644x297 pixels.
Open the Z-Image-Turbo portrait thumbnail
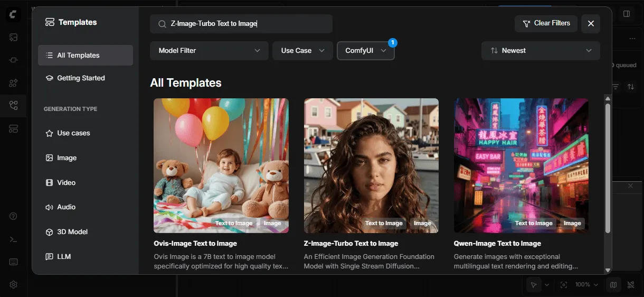(x=371, y=165)
